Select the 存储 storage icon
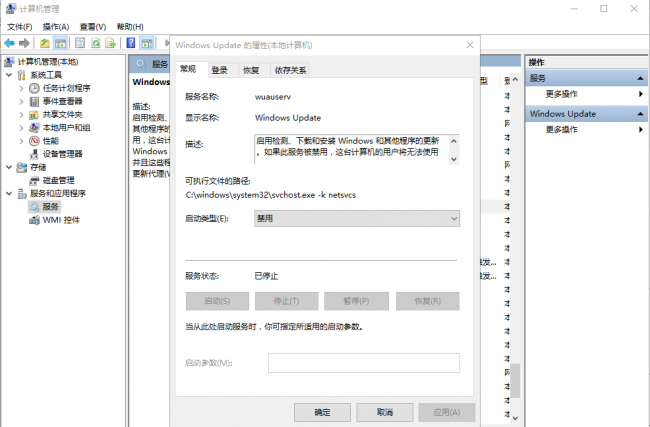This screenshot has width=650, height=427. 22,167
